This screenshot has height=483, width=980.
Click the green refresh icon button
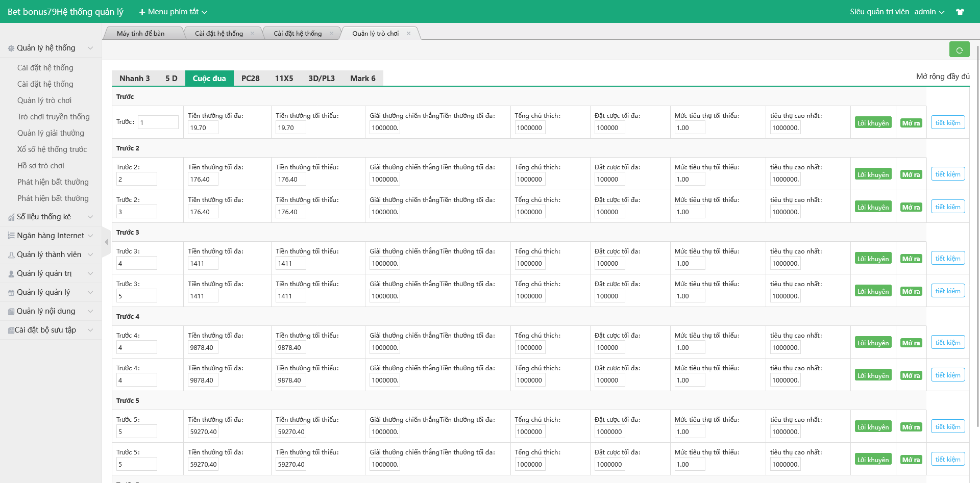(x=959, y=49)
